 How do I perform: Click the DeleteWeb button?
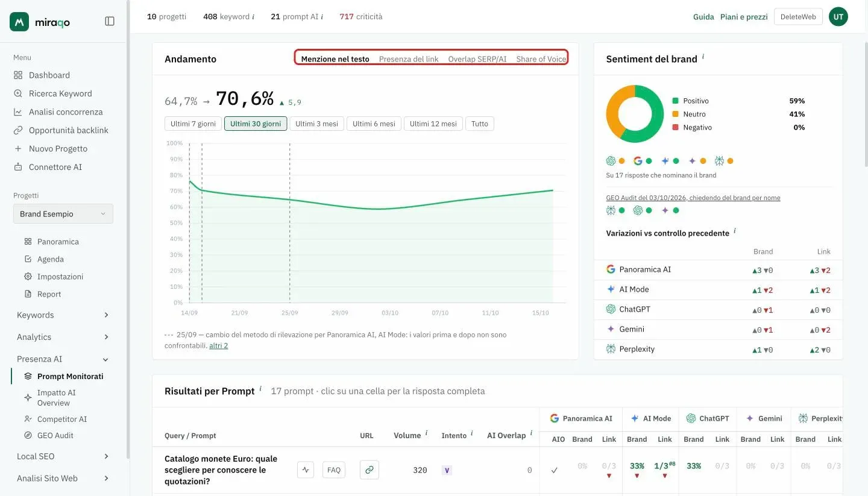[x=798, y=17]
